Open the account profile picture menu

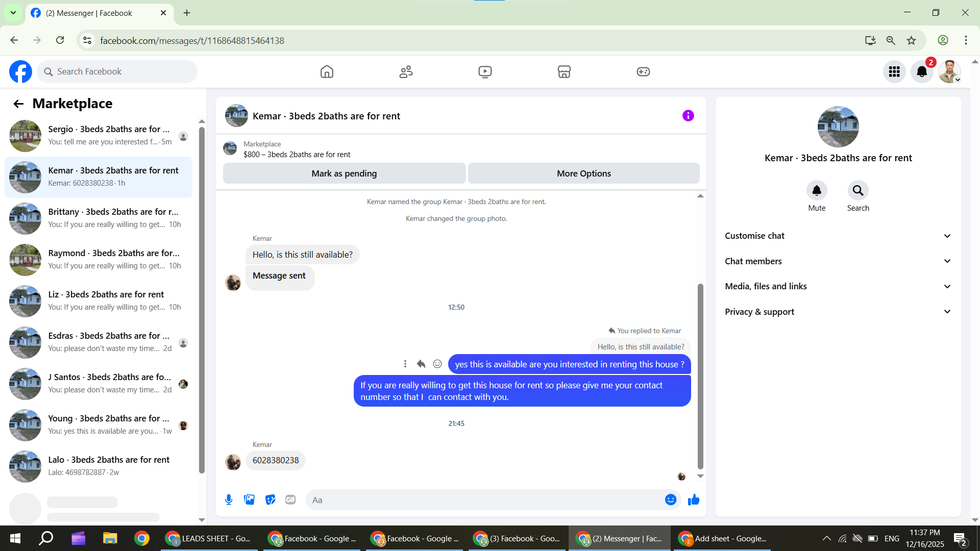pyautogui.click(x=949, y=72)
